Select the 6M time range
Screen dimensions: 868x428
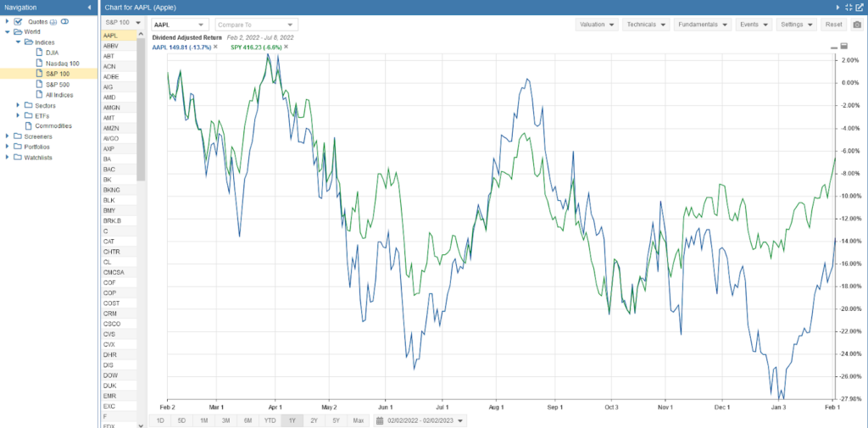click(x=248, y=421)
